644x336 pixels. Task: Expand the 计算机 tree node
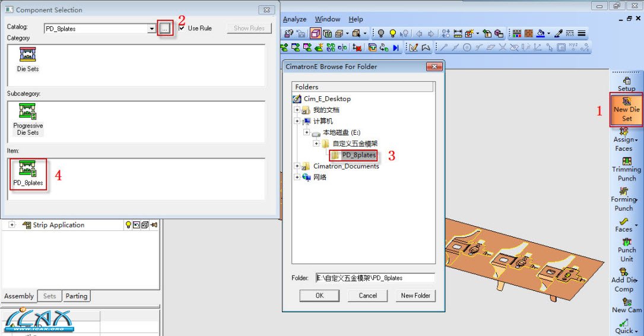coord(297,121)
